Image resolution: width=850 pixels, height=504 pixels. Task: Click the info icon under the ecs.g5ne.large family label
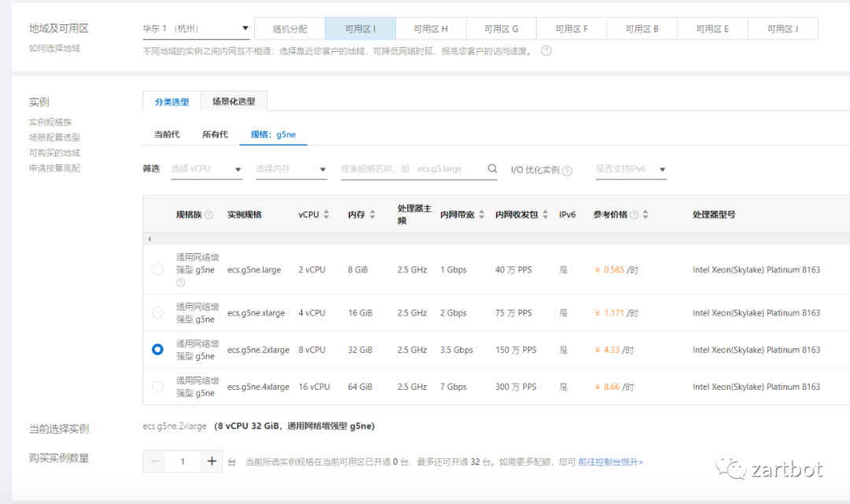(x=180, y=282)
